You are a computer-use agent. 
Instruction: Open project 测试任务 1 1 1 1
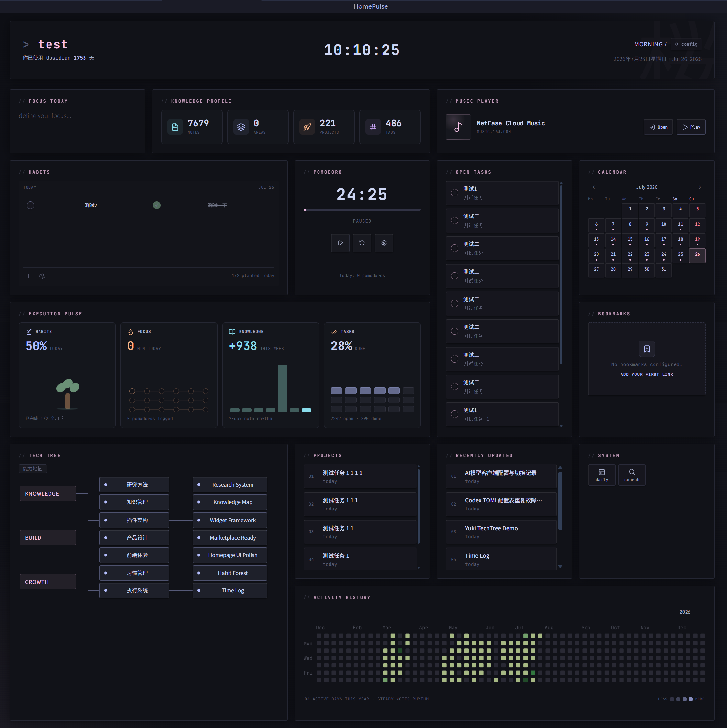pyautogui.click(x=360, y=477)
